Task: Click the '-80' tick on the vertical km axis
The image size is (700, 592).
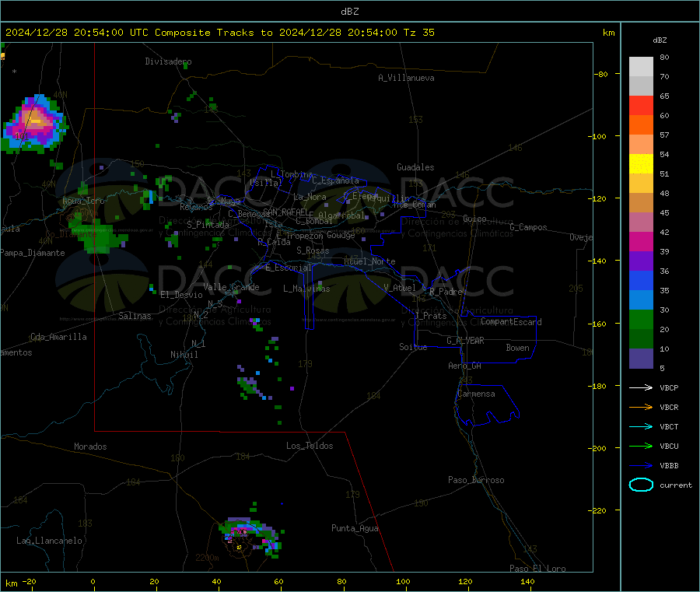Action: tap(601, 74)
